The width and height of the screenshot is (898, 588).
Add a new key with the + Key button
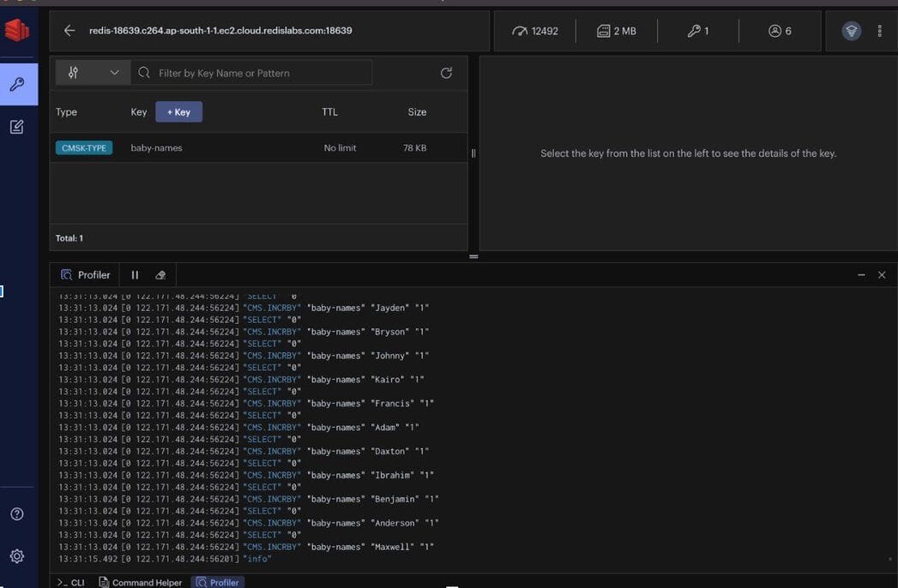point(178,111)
